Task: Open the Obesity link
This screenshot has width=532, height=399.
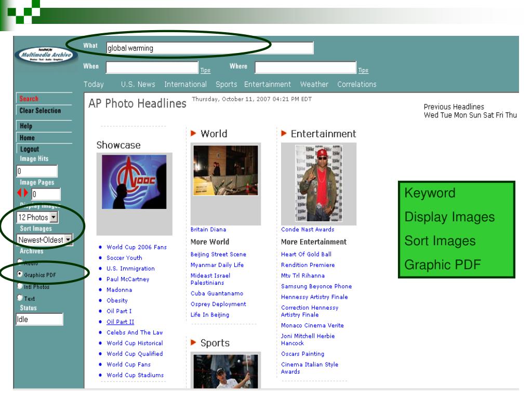Action: tap(117, 301)
